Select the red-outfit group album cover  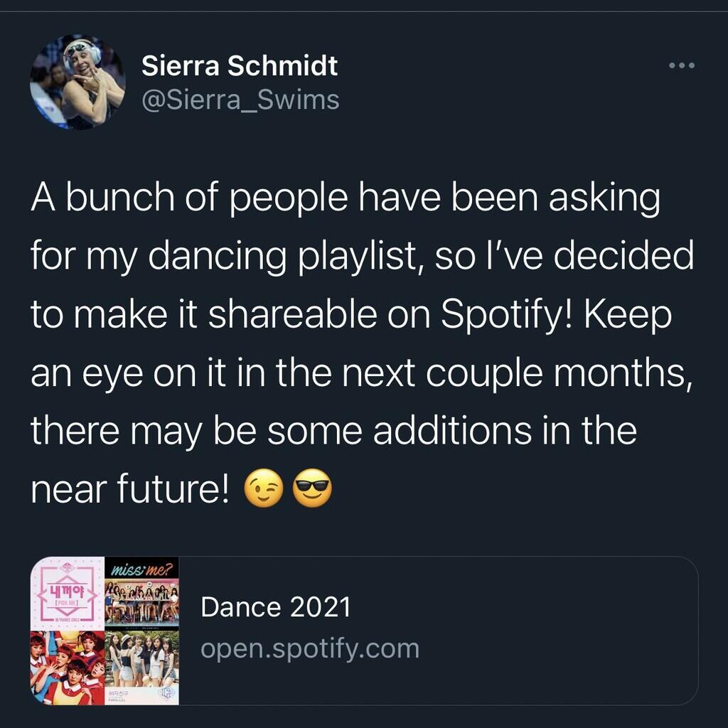point(68,668)
